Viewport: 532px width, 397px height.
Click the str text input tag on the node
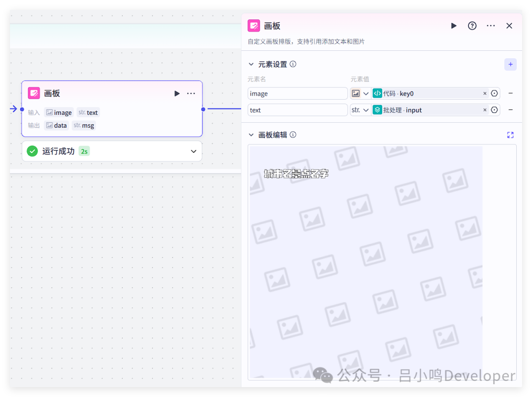click(88, 112)
